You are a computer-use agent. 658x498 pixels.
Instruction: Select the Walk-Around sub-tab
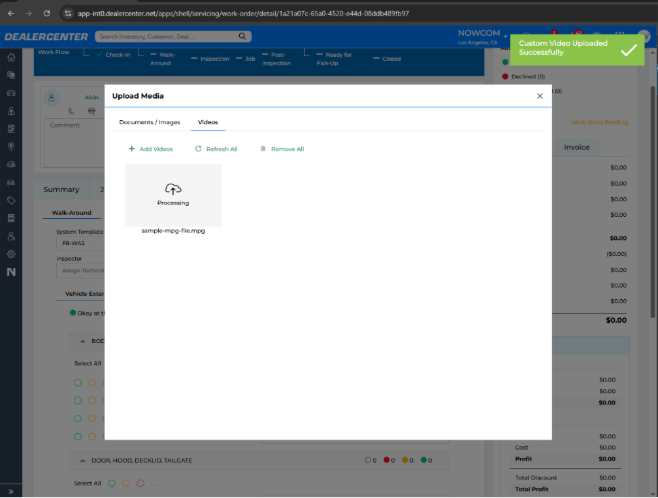[x=71, y=213]
